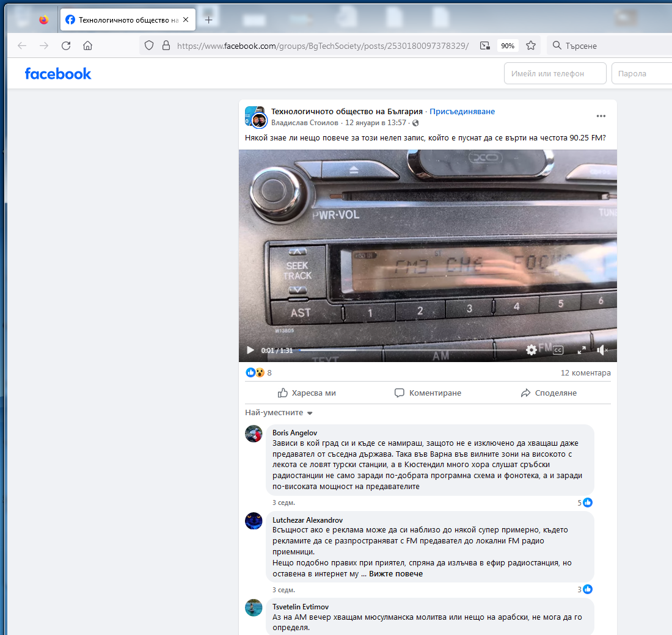
Task: Unmute the video sound
Action: (x=602, y=350)
